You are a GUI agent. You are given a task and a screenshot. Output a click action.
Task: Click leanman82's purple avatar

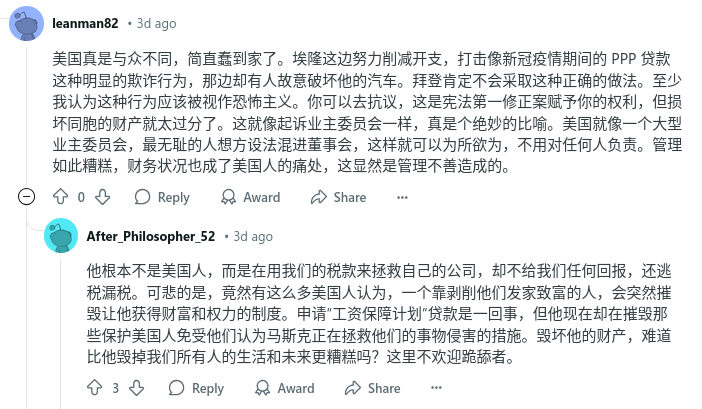pos(26,24)
